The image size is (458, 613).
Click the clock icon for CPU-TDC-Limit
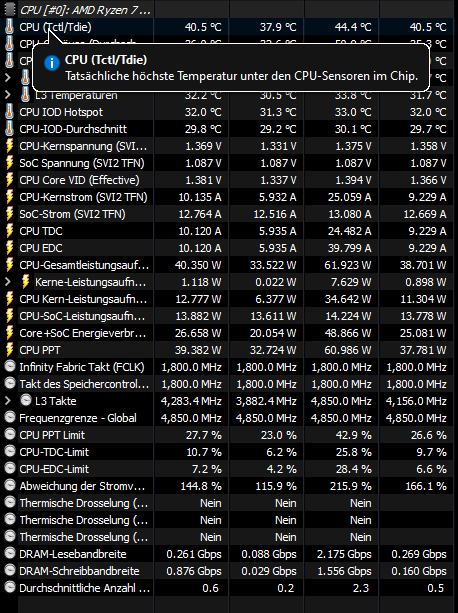click(x=10, y=451)
